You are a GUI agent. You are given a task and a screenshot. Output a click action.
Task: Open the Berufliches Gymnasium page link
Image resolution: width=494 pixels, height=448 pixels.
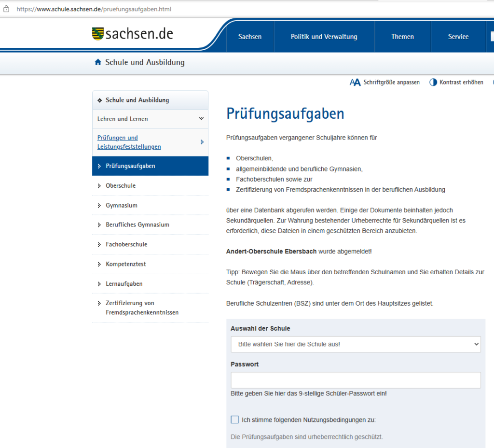137,225
